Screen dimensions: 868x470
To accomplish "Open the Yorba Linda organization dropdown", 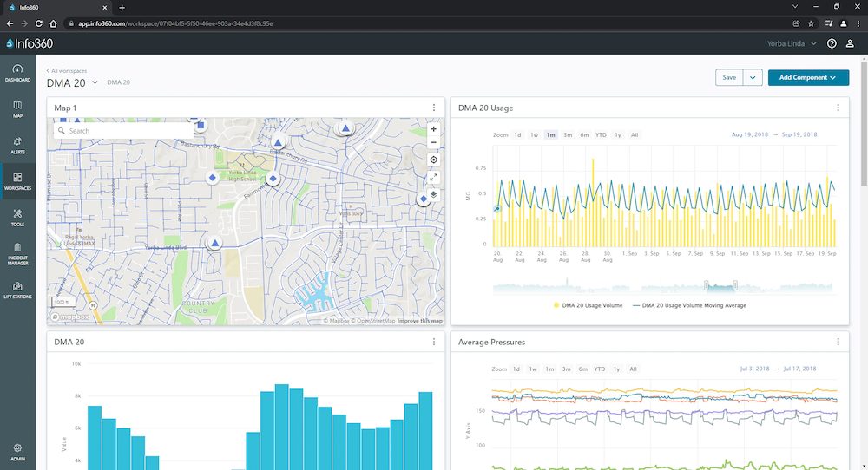I will pyautogui.click(x=792, y=43).
